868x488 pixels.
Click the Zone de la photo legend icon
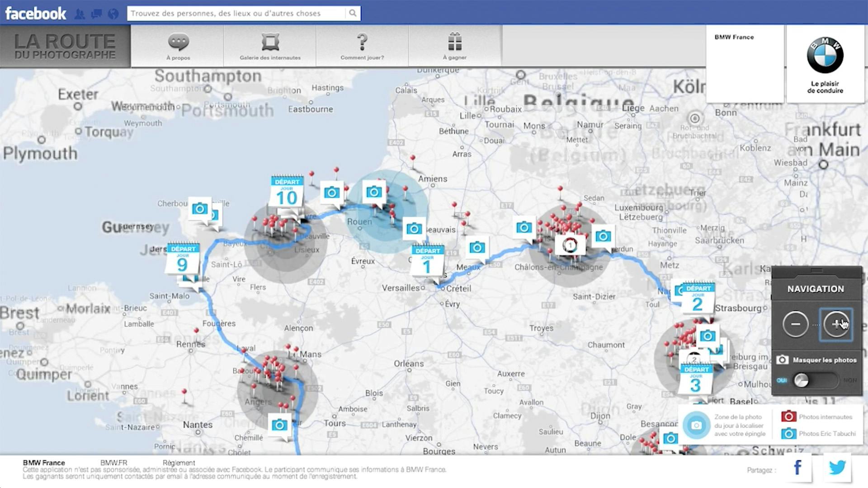pos(696,425)
